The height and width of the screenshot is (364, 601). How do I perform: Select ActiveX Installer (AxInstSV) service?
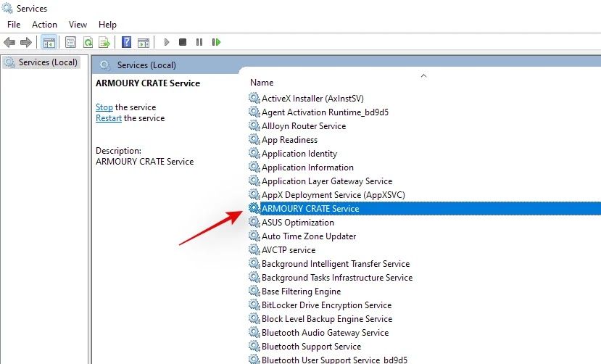pos(312,99)
